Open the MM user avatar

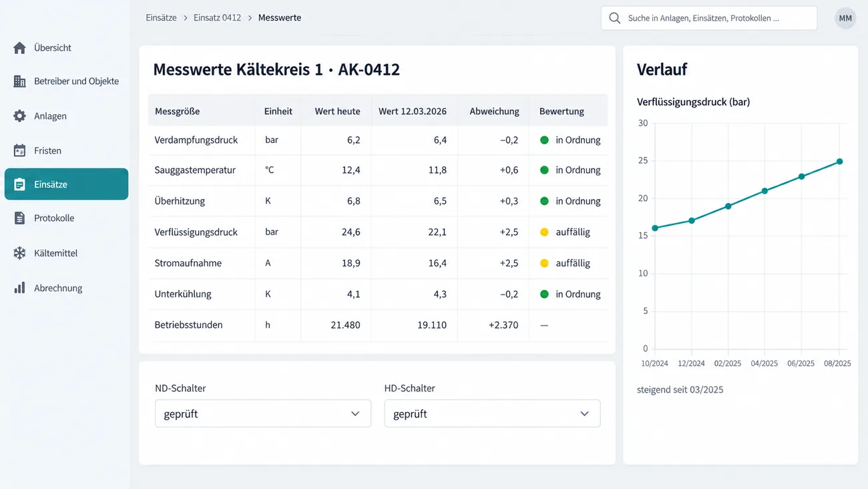point(845,18)
